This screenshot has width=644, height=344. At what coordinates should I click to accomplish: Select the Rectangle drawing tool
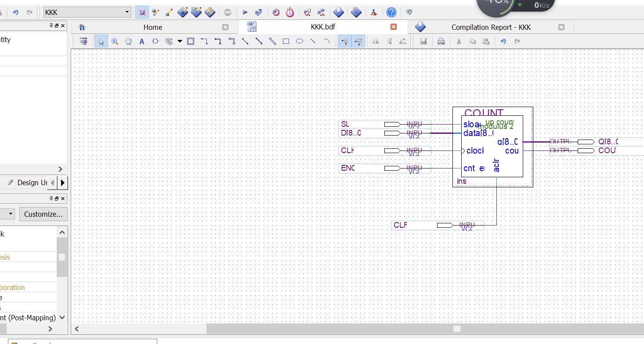coord(286,41)
